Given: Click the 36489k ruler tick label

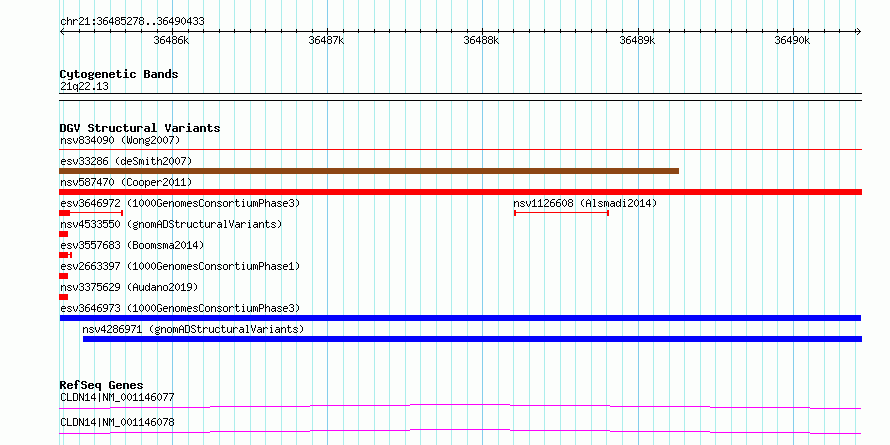Looking at the screenshot, I should point(637,40).
